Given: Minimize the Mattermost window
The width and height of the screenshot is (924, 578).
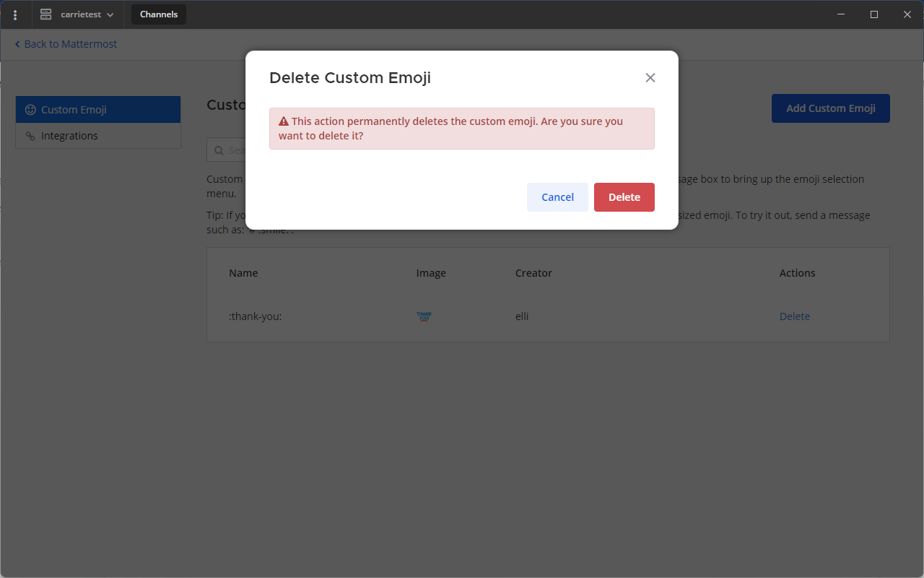Looking at the screenshot, I should 841,14.
